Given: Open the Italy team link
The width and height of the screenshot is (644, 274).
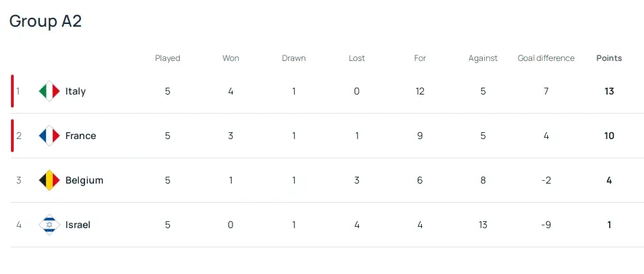Looking at the screenshot, I should point(75,92).
